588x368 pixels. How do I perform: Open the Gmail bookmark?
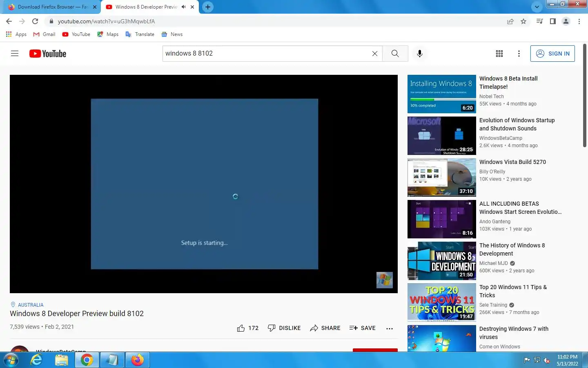click(x=44, y=34)
